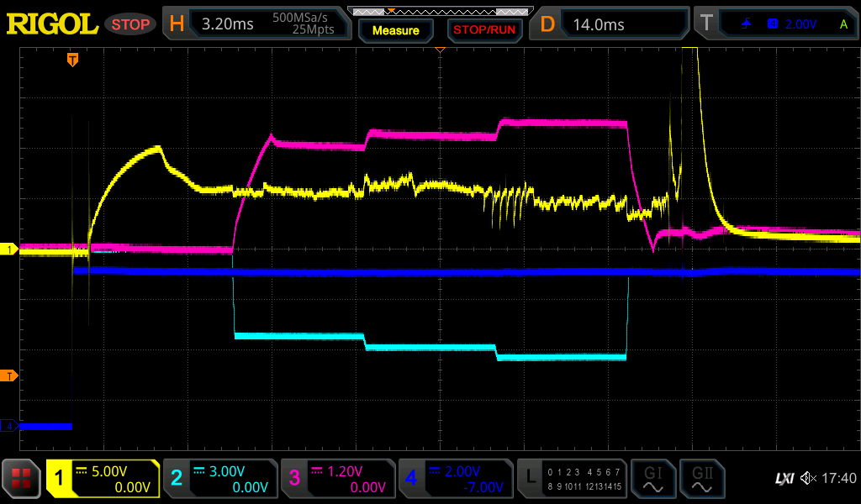Click the waveform memory position bar
Screen dimensions: 861x504
(x=439, y=11)
